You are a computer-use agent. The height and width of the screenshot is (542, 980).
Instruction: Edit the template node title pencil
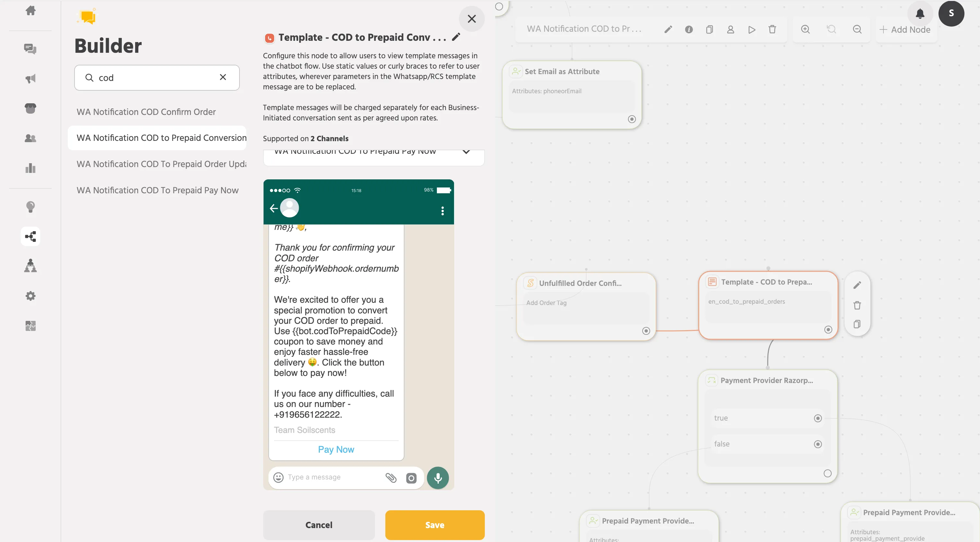tap(456, 37)
